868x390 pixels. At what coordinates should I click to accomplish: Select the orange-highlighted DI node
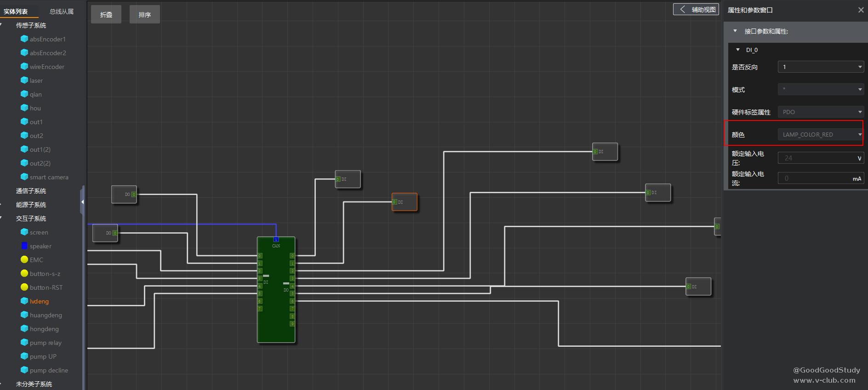coord(405,202)
